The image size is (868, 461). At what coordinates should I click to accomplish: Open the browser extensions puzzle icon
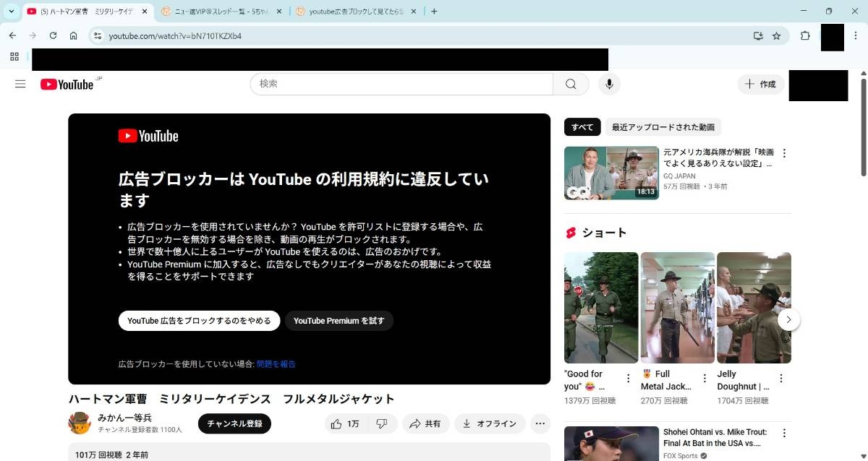click(805, 35)
